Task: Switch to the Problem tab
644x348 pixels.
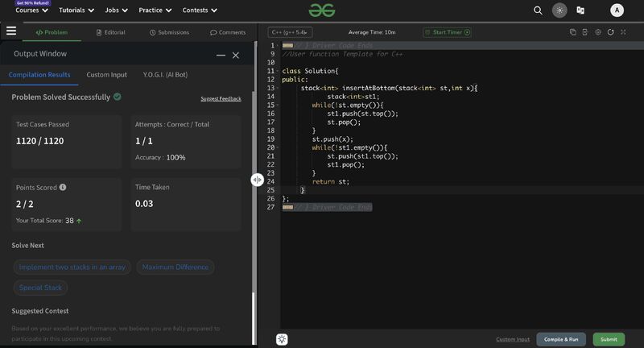Action: coord(52,32)
